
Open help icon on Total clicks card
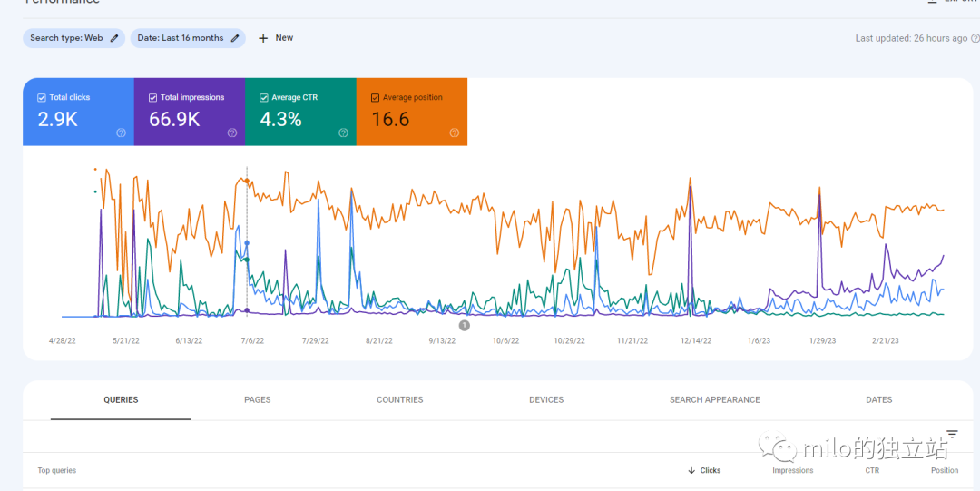tap(122, 133)
